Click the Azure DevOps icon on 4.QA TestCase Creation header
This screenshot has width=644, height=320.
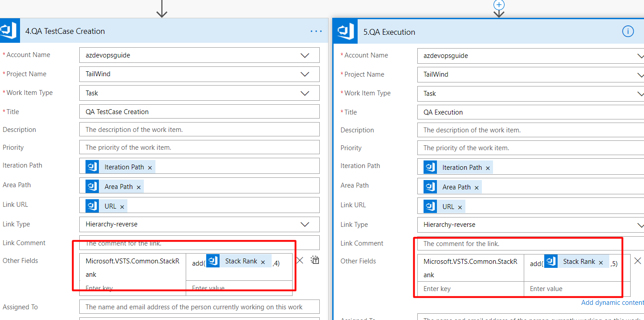pyautogui.click(x=9, y=31)
